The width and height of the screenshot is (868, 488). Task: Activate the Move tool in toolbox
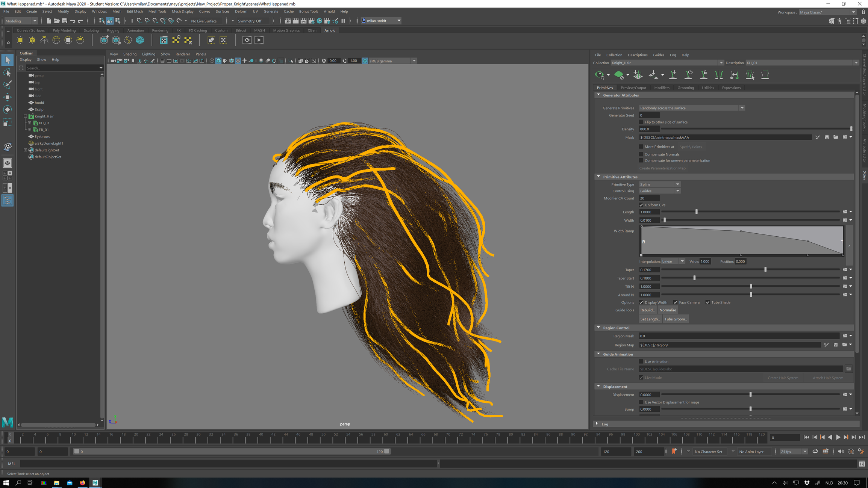point(8,97)
